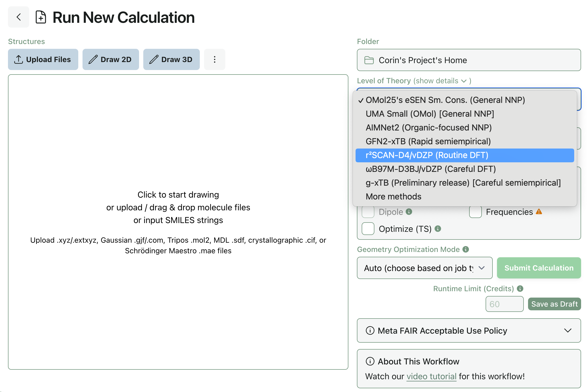Screen dimensions: 588x392
Task: Open Geometry Optimization Mode Auto dropdown
Action: tap(425, 268)
